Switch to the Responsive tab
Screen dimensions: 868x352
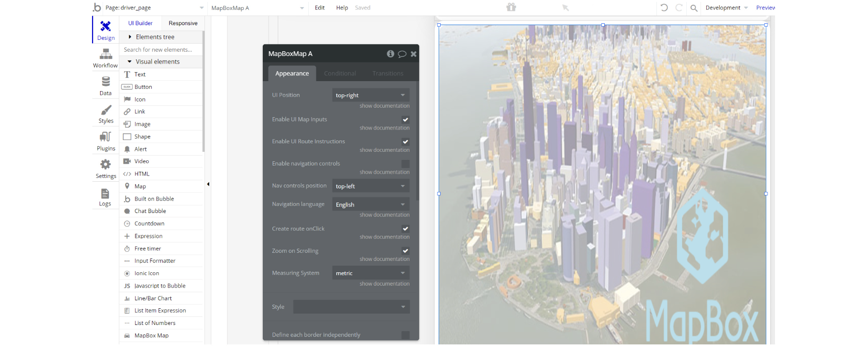[x=183, y=23]
